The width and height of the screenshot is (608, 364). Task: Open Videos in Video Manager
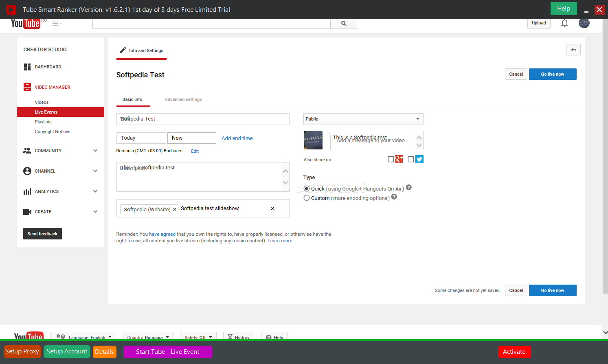click(42, 102)
